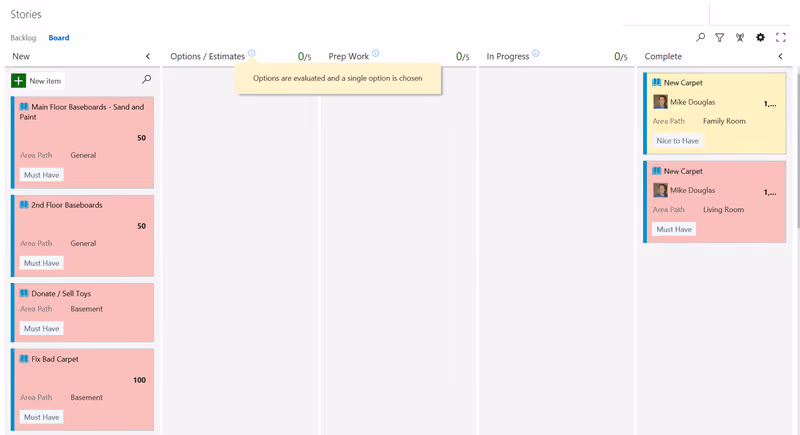The height and width of the screenshot is (435, 800).
Task: Click General area path on 2nd Floor Baseboards card
Action: point(83,243)
